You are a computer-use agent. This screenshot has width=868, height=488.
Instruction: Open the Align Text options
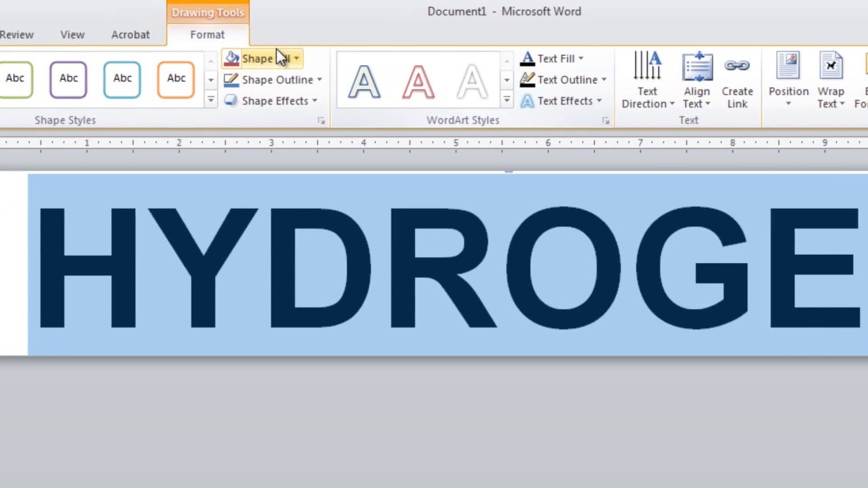(696, 80)
